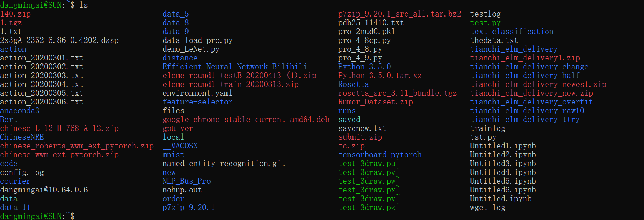Select chinese_roberta_wwm_ext_pytorch.zip in the listing
The width and height of the screenshot is (644, 220).
point(77,146)
